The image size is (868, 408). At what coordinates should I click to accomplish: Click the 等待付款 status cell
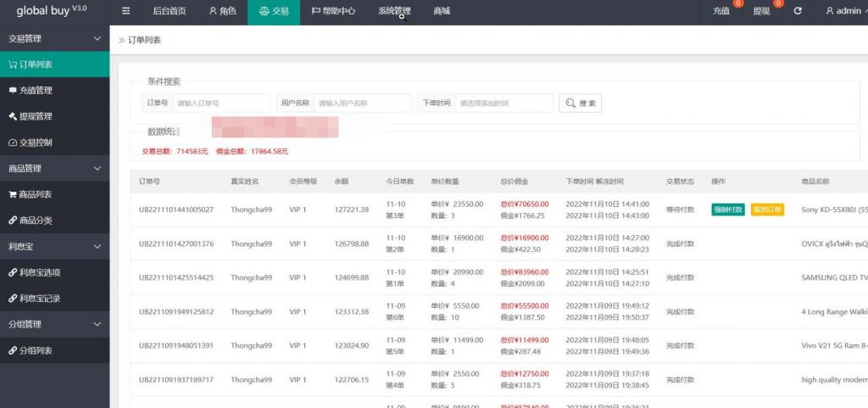point(681,210)
